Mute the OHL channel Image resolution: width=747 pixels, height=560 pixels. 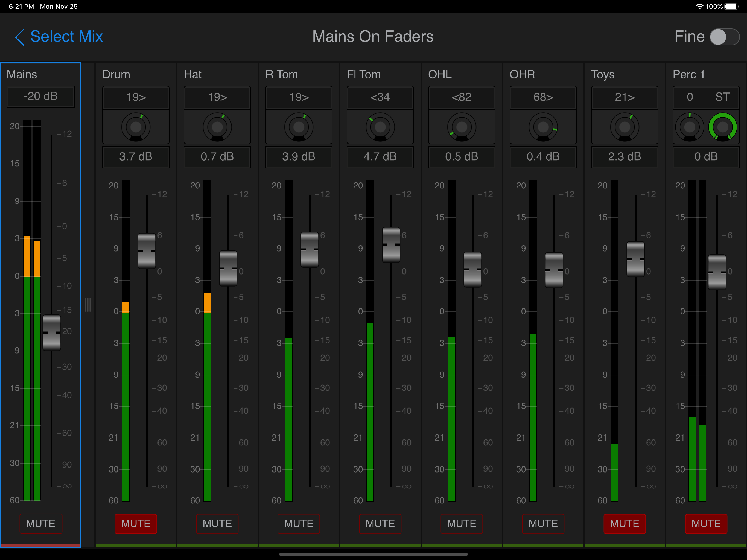[462, 524]
